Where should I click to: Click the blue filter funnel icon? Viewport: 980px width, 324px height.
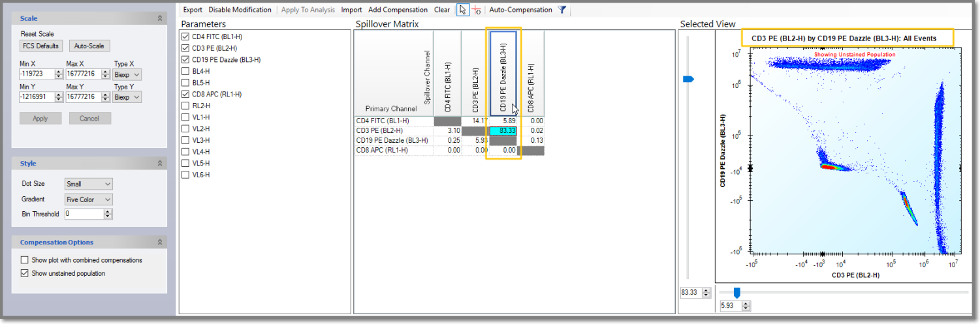coord(561,10)
